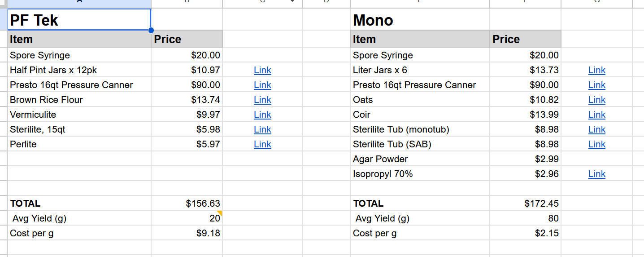This screenshot has height=257, width=644.
Task: Open the Brown Rice Flour link
Action: coord(262,100)
